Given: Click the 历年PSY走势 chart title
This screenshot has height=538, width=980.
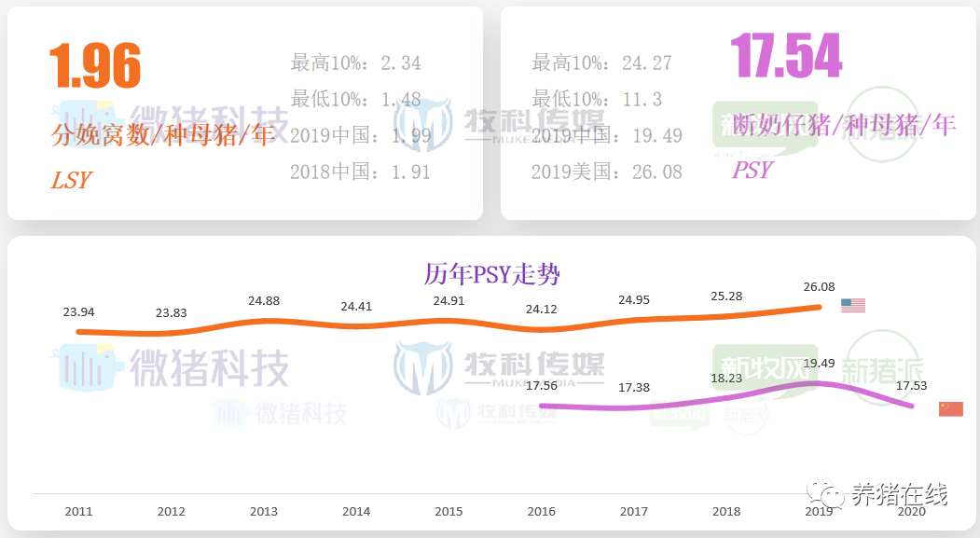Looking at the screenshot, I should pos(491,274).
